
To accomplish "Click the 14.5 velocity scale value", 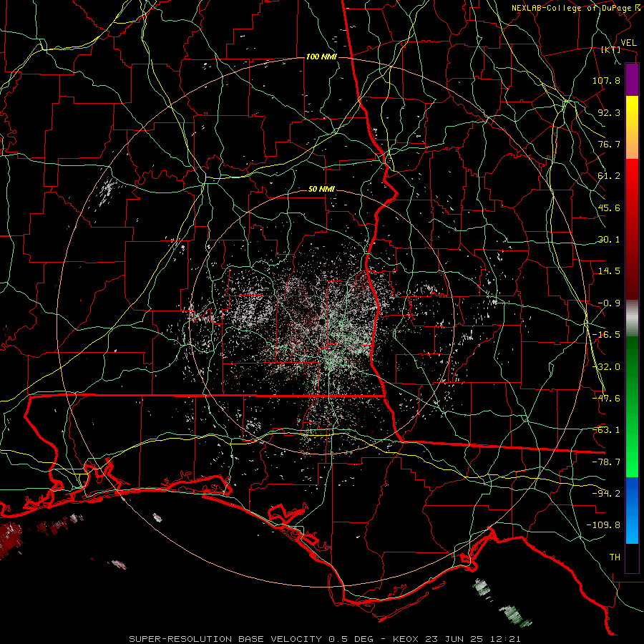I will 609,271.
